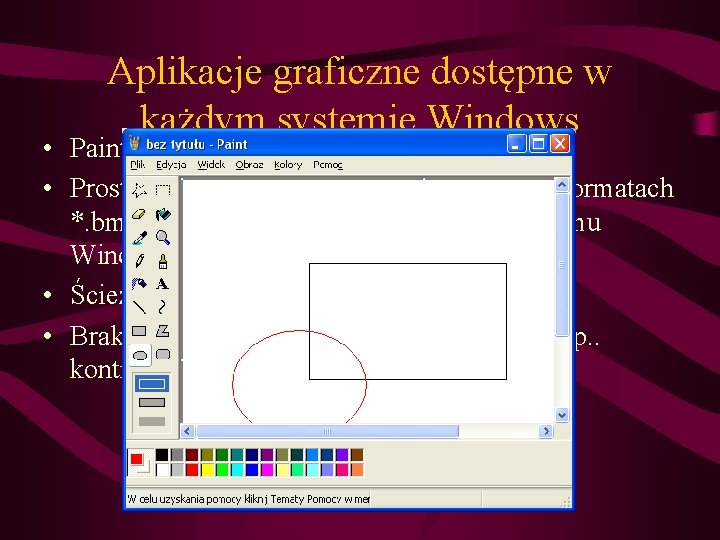This screenshot has width=720, height=540.
Task: Pick the Rounded Rectangle tool
Action: pyautogui.click(x=163, y=354)
